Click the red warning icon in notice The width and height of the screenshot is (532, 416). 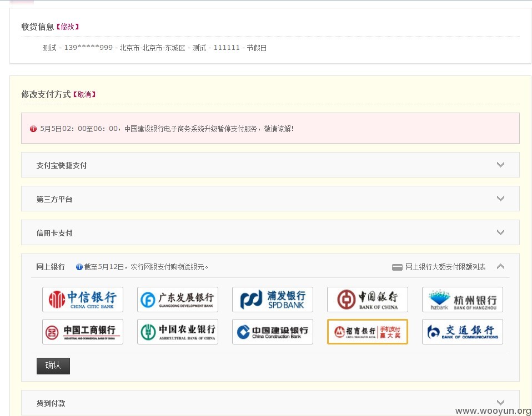[x=33, y=129]
